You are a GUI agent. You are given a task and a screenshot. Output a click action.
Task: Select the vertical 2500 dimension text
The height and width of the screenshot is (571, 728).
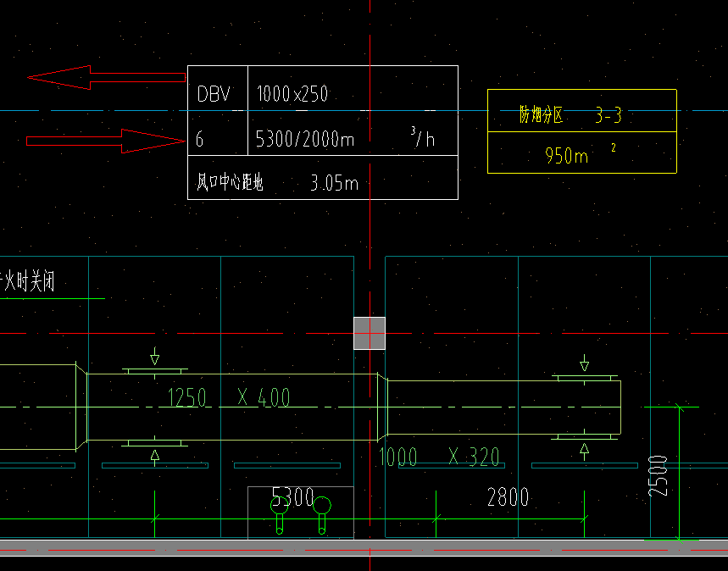[658, 476]
